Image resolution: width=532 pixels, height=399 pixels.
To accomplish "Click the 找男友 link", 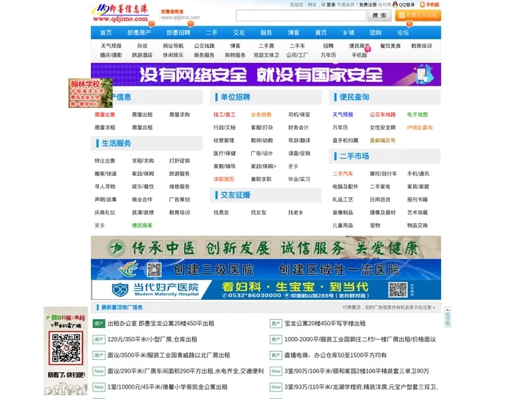I will tap(221, 212).
